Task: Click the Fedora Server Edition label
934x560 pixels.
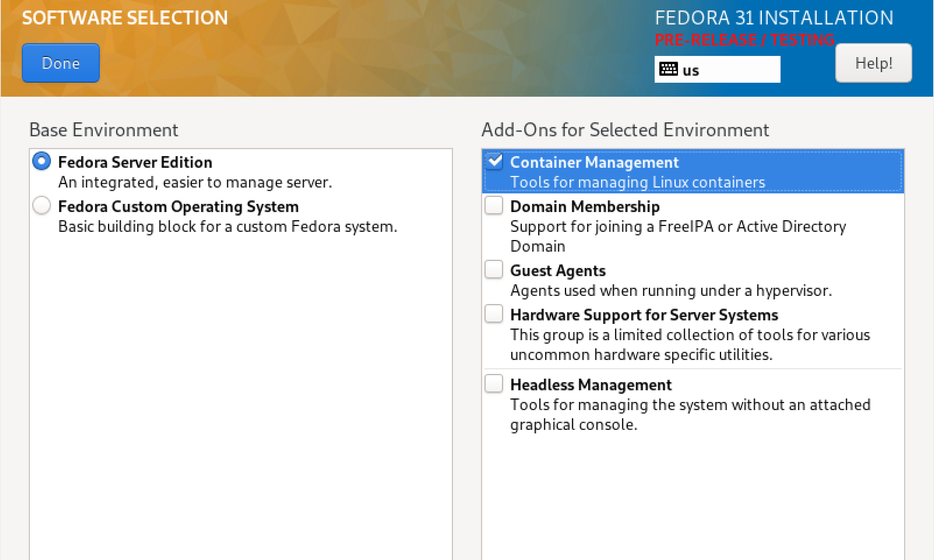Action: pos(135,162)
